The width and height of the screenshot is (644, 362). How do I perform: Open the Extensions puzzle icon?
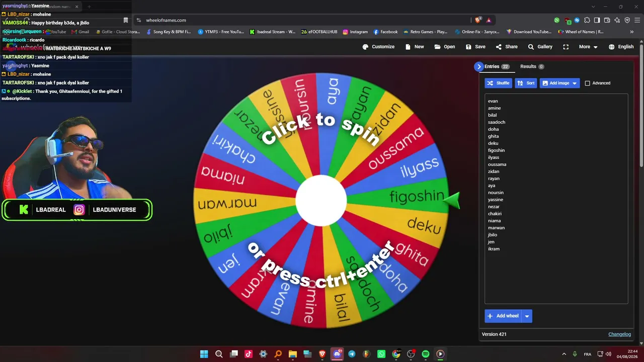pyautogui.click(x=587, y=20)
